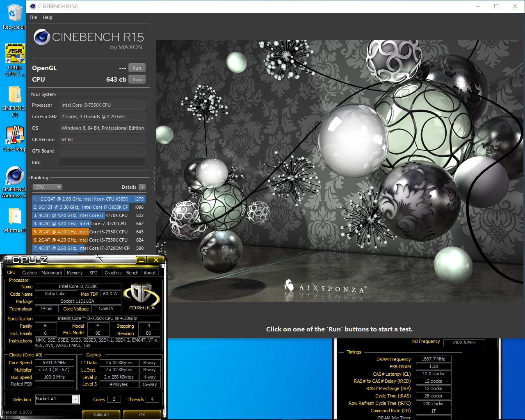Click the Validate button in CPU-Z
Screen dimensions: 525x420
[101, 415]
